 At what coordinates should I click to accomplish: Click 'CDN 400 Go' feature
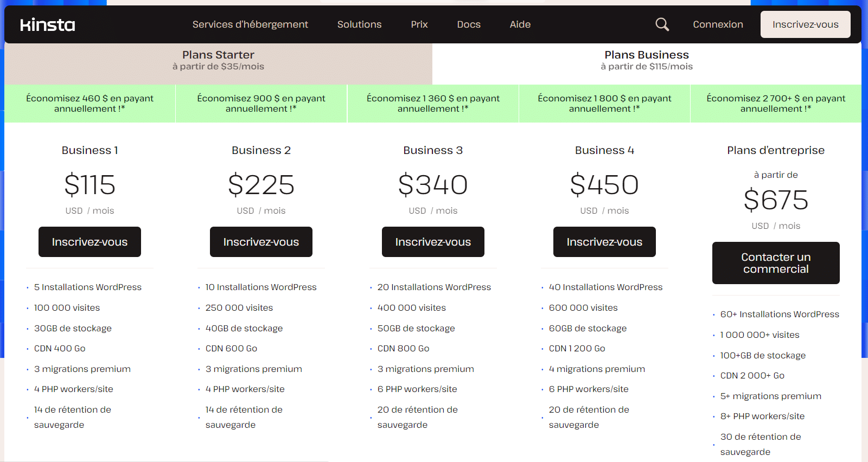(60, 348)
